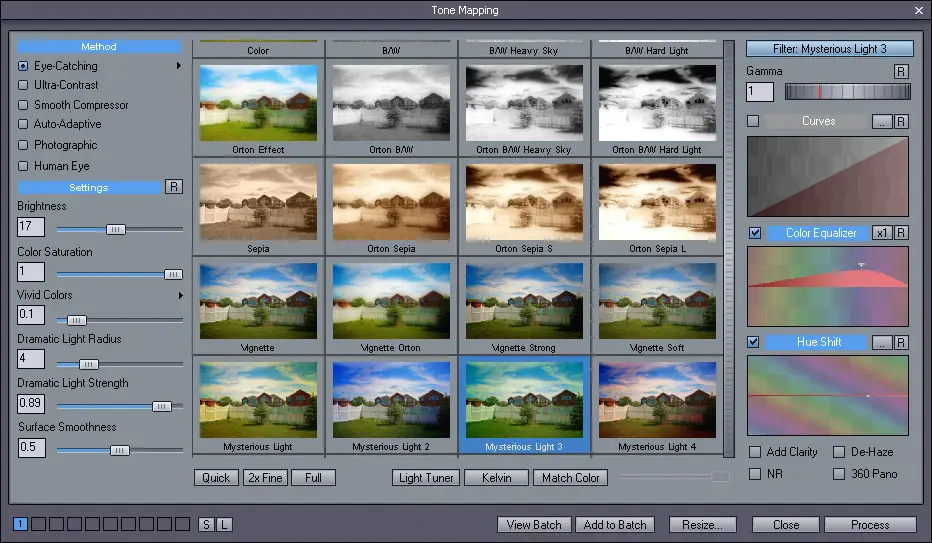Click the preset list vertical scrollbar
Screen dimensions: 932x543
point(729,248)
